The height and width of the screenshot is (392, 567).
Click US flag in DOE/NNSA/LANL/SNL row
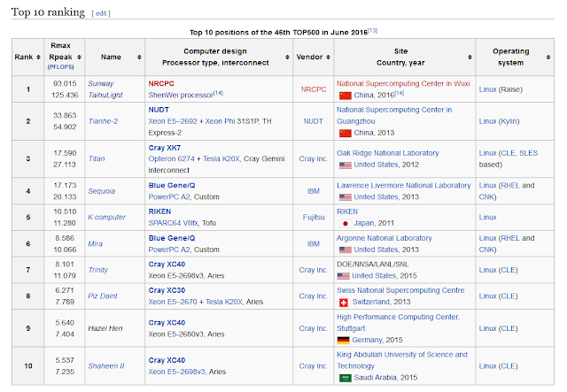coord(344,276)
